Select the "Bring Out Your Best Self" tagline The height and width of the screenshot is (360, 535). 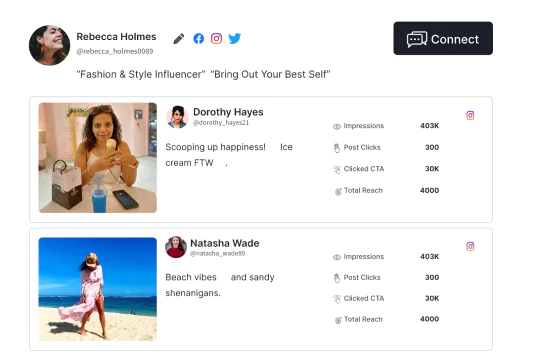[x=271, y=74]
